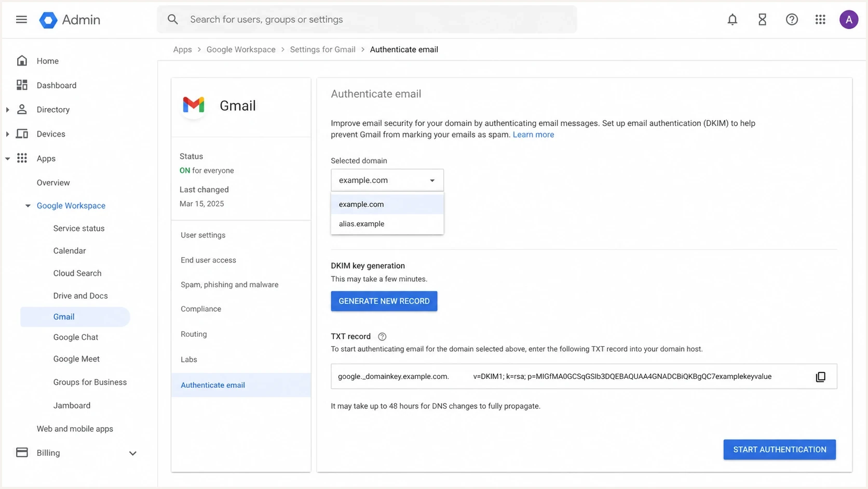
Task: Open Cloud Search in sidebar
Action: pyautogui.click(x=77, y=273)
